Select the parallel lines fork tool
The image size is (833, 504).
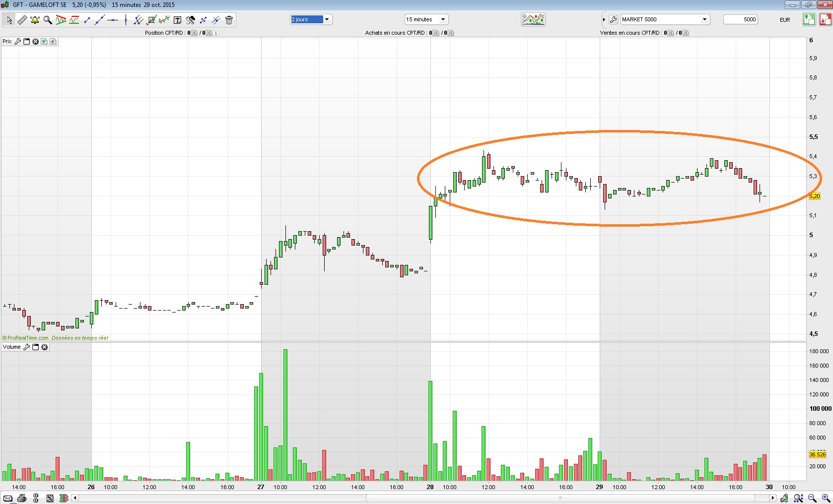pos(139,20)
